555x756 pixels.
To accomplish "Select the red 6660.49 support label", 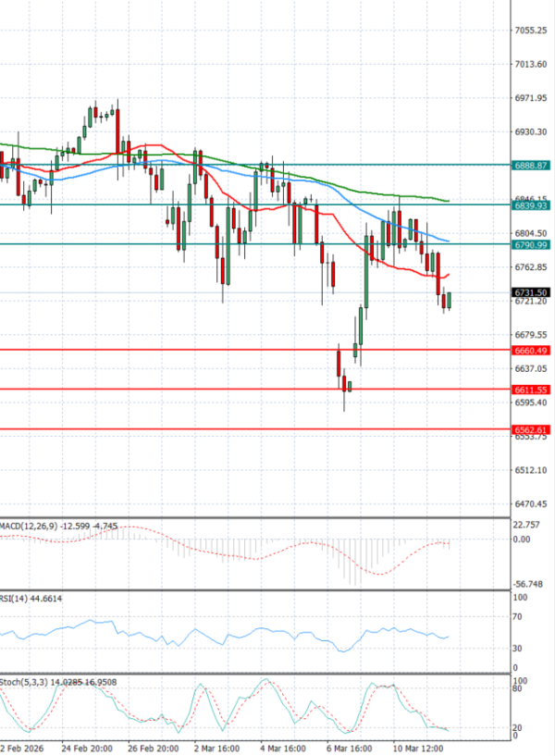I will [x=531, y=351].
